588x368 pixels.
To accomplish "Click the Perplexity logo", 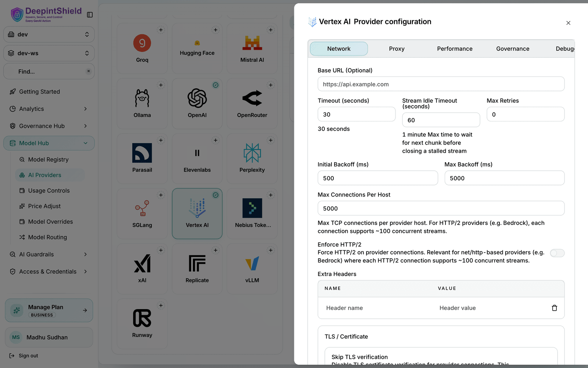I will coord(252,153).
